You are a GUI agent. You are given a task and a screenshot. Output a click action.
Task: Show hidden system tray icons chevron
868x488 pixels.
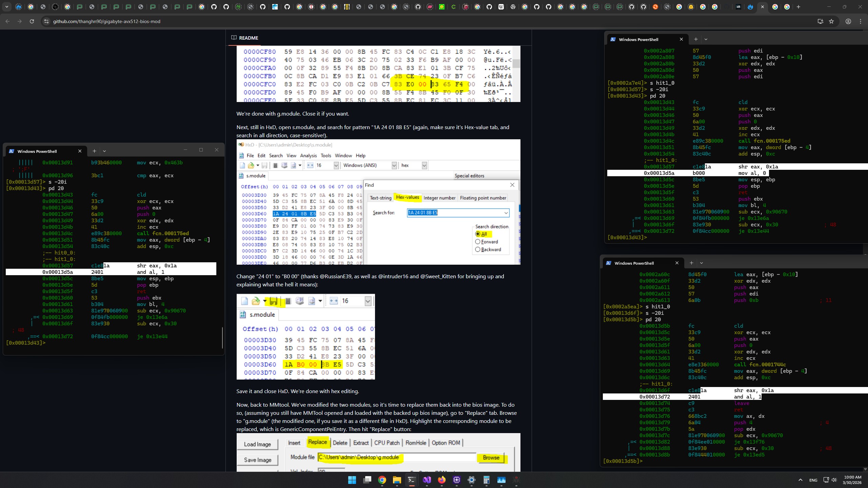pos(801,480)
